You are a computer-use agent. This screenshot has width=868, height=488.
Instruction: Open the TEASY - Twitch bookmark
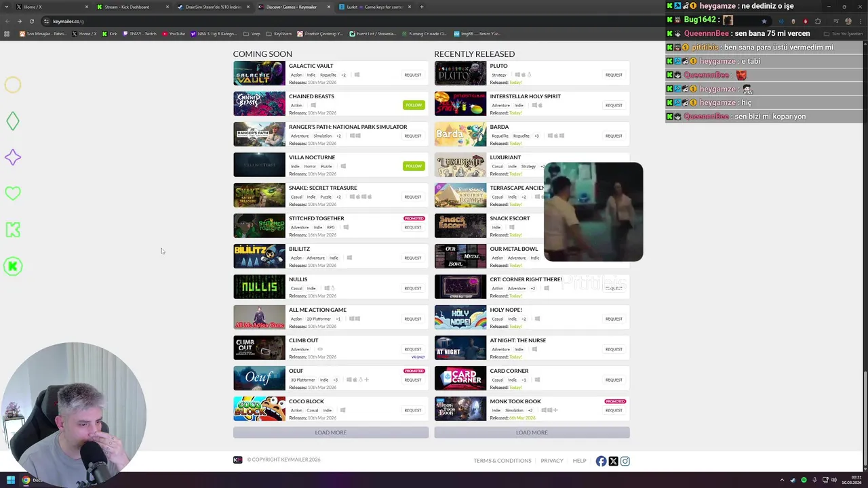(x=140, y=34)
